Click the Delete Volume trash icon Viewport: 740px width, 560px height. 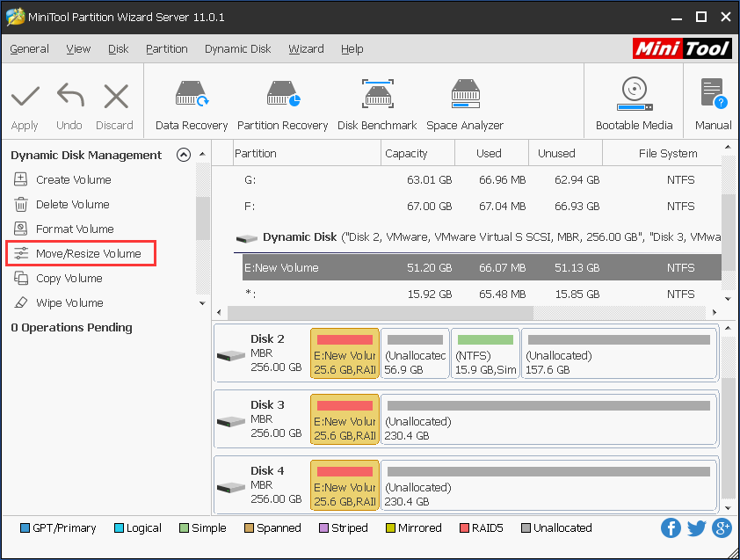click(21, 205)
